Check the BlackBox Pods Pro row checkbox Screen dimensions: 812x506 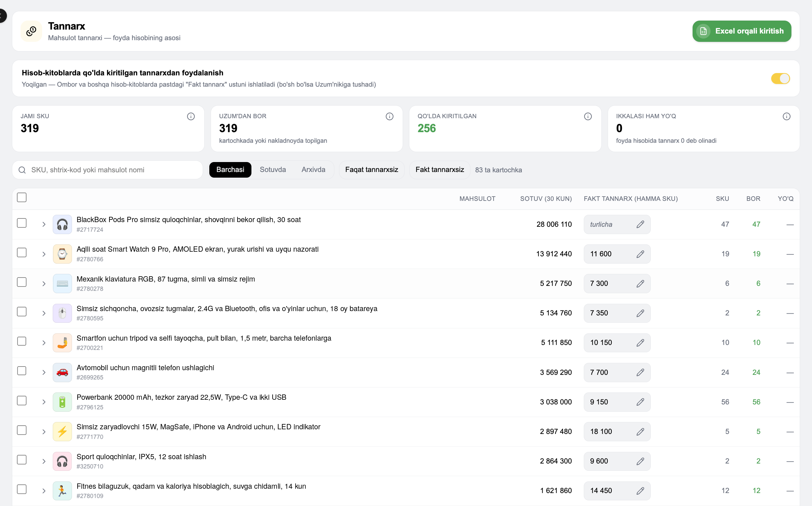point(22,223)
